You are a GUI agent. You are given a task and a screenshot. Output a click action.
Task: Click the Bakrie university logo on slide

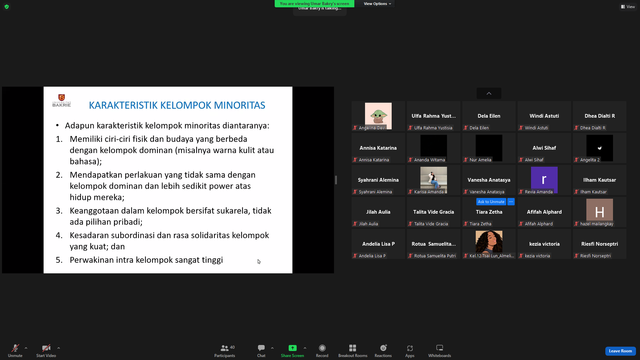(62, 100)
